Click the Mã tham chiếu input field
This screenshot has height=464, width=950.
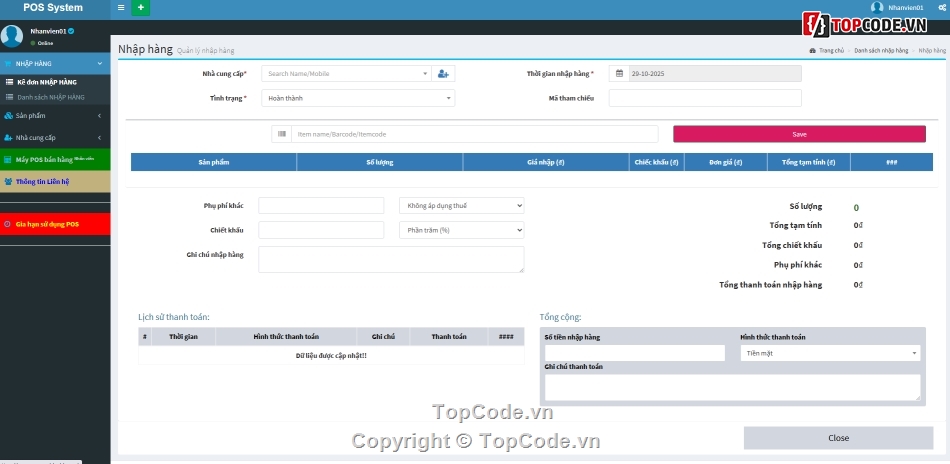point(705,98)
